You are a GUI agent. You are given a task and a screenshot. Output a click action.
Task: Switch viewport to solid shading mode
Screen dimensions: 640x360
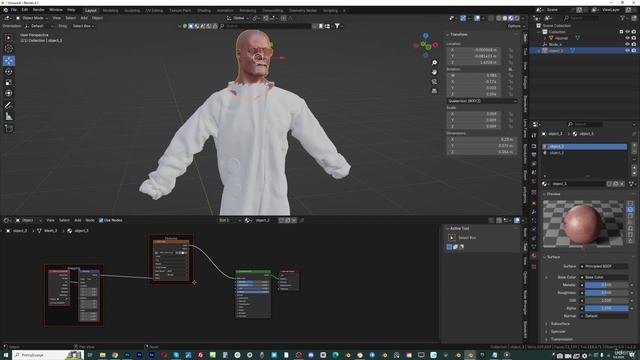click(x=505, y=18)
